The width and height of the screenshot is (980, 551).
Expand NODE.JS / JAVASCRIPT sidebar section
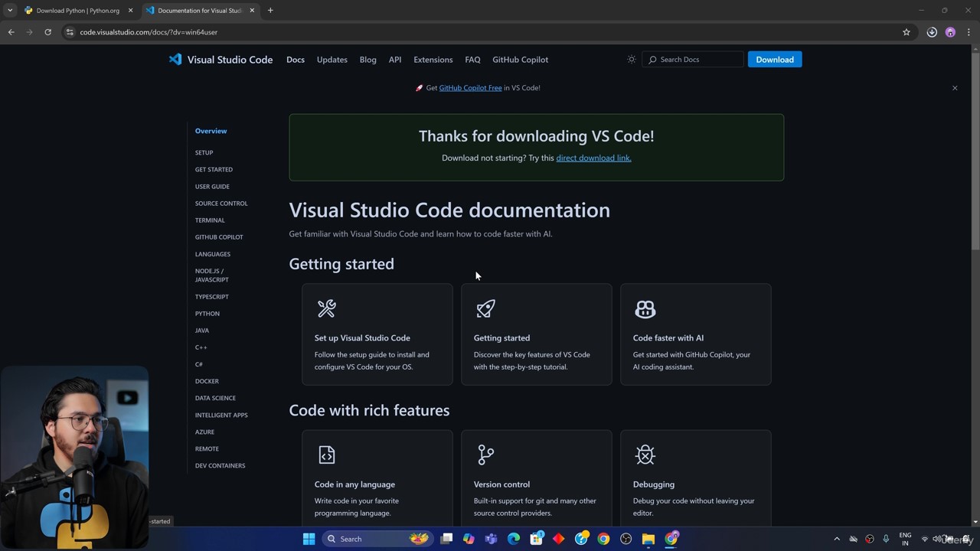click(x=212, y=275)
